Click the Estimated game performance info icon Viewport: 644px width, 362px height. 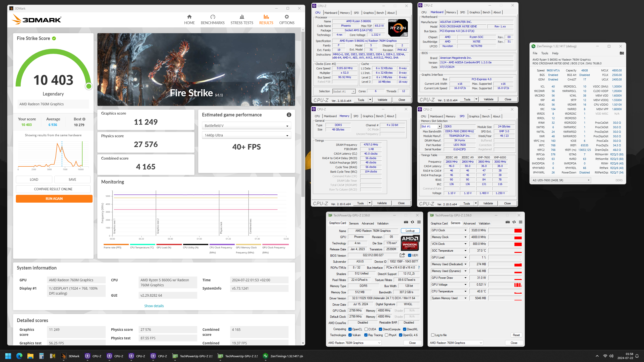click(x=289, y=115)
